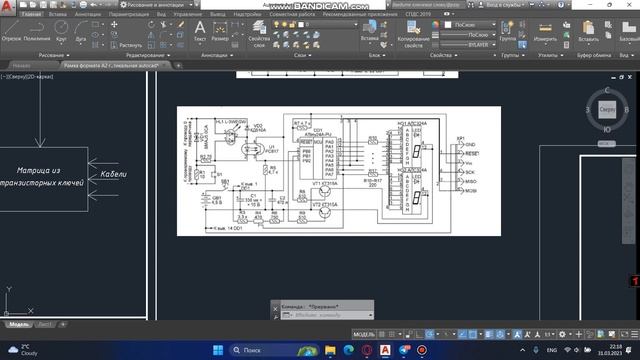This screenshot has height=360, width=640.
Task: Click the new drawing tab plus button
Action: pos(178,65)
